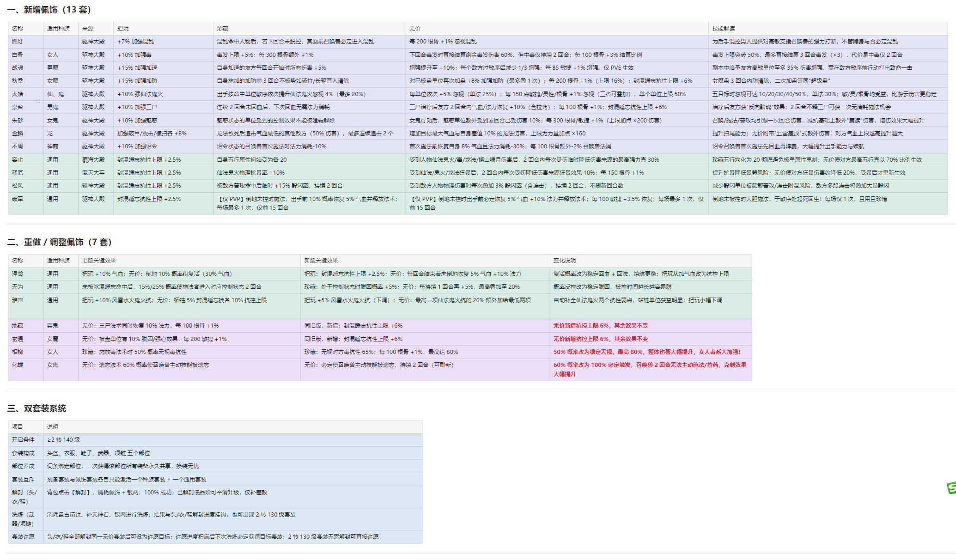This screenshot has width=956, height=560.
Task: Click the 金鳞 name cell
Action: (18, 134)
